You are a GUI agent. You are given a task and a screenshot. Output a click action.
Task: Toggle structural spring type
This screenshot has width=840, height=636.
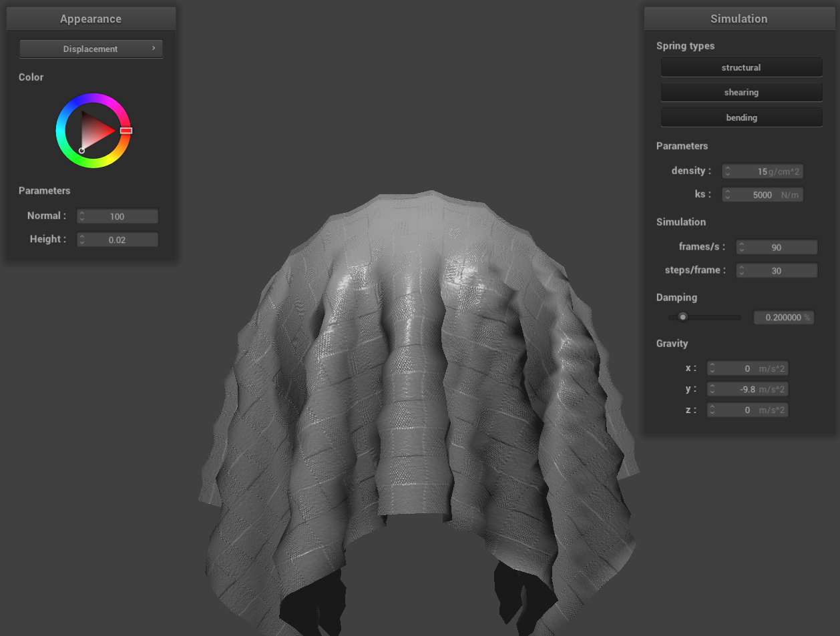point(741,67)
